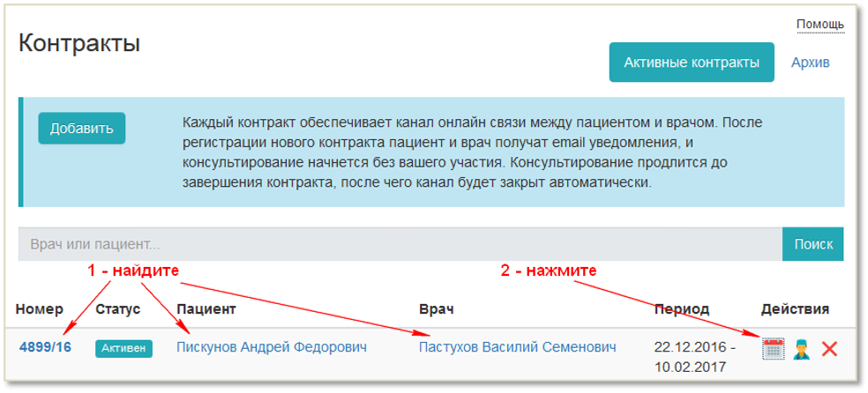Focus the Врач или пациент search field
The width and height of the screenshot is (868, 393).
[x=400, y=244]
